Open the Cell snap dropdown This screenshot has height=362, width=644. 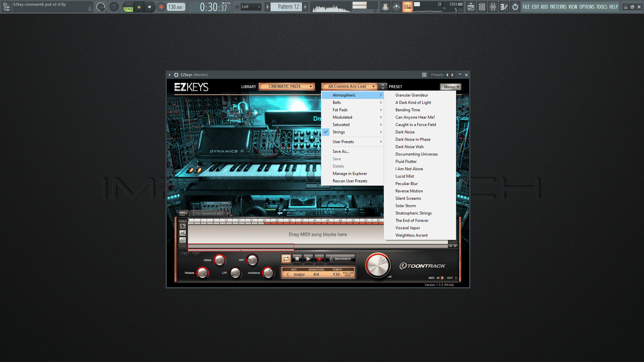tap(251, 7)
